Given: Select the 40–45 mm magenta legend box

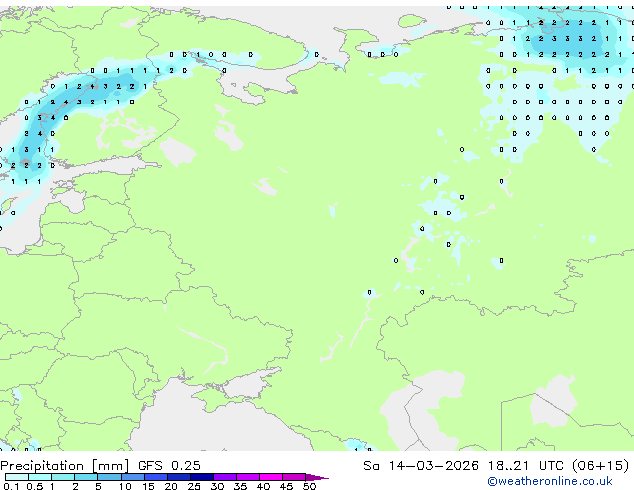Looking at the screenshot, I should point(271,477).
